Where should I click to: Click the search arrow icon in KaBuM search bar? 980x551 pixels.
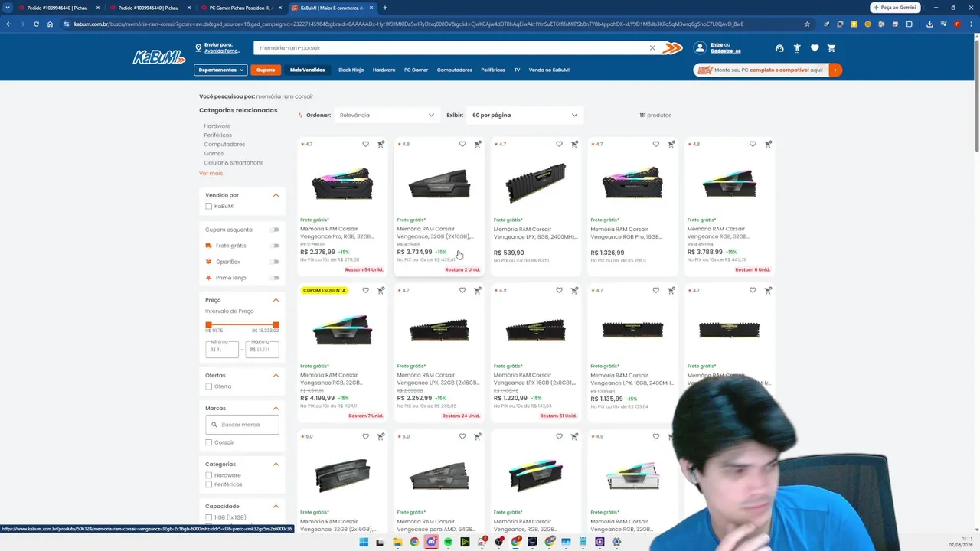click(x=672, y=48)
